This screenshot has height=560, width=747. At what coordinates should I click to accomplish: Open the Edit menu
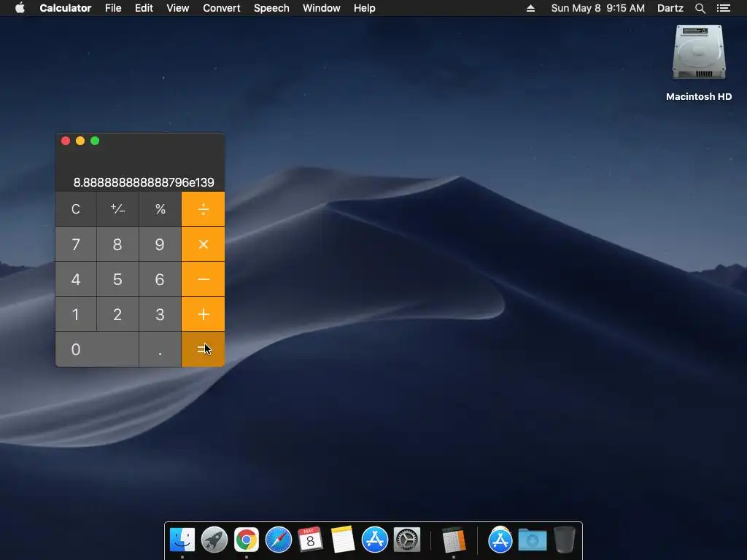(x=144, y=8)
